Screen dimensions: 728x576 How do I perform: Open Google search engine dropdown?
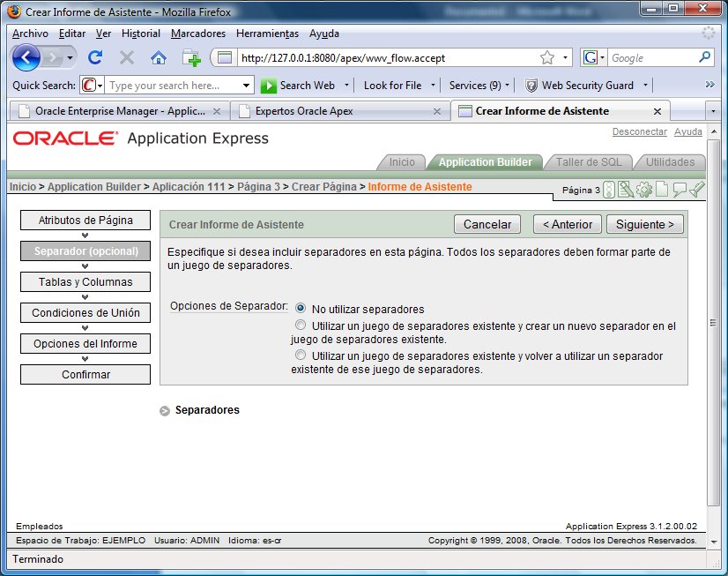click(602, 58)
